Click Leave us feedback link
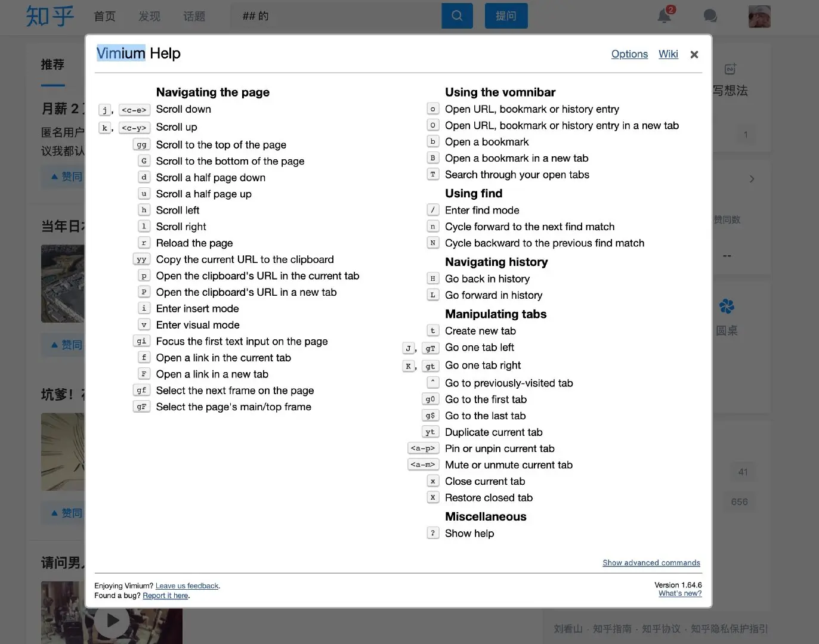Viewport: 819px width, 644px height. pos(187,586)
